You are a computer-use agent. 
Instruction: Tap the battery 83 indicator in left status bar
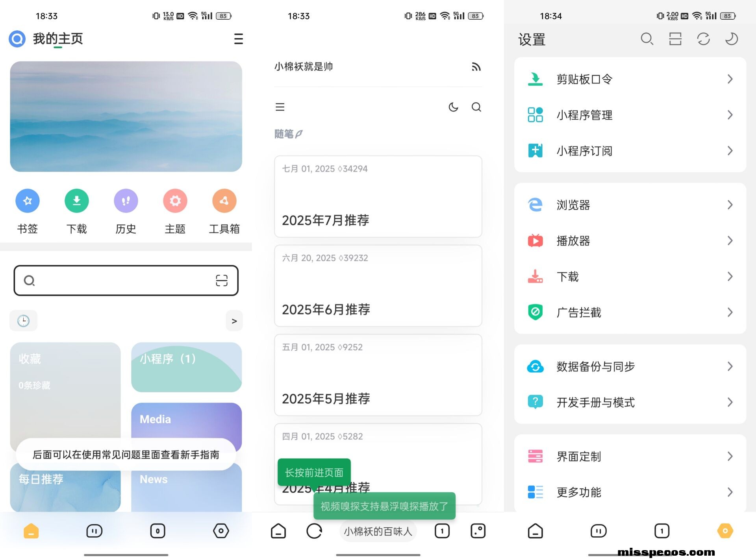pyautogui.click(x=223, y=16)
